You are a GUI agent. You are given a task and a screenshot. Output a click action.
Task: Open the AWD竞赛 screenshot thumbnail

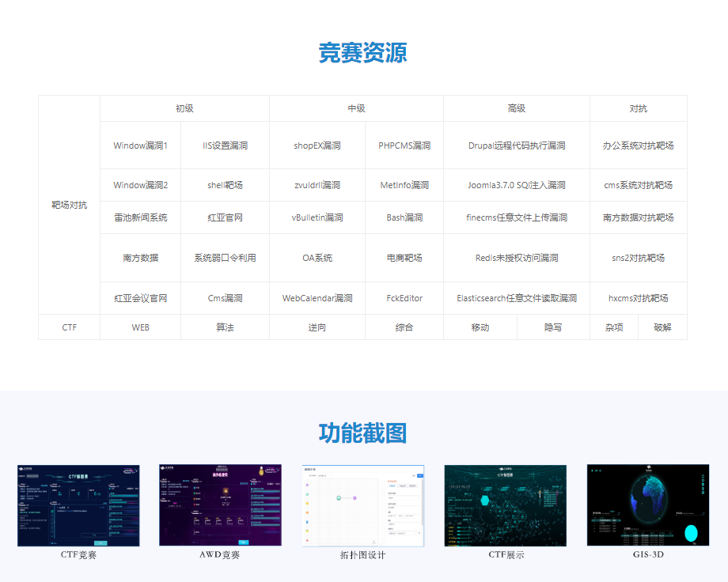coord(220,505)
